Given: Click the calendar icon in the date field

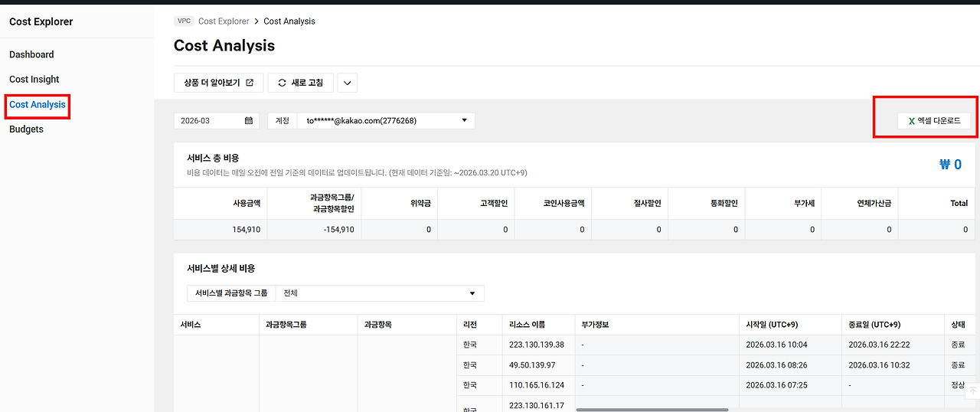Looking at the screenshot, I should 249,120.
